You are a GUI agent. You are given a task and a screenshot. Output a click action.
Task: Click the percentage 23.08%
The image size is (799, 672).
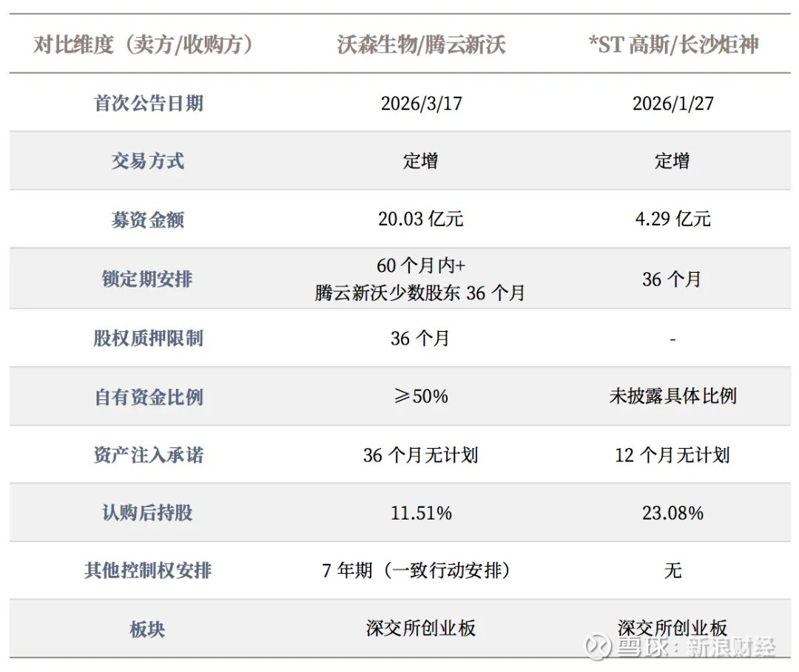[x=672, y=512]
